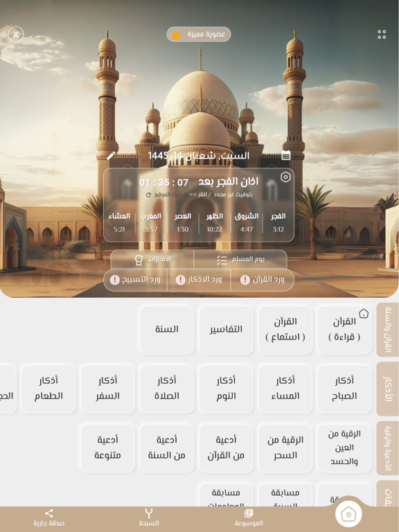The width and height of the screenshot is (399, 532).
Task: Select المغرب prayer time 3:57
Action: pyautogui.click(x=151, y=222)
